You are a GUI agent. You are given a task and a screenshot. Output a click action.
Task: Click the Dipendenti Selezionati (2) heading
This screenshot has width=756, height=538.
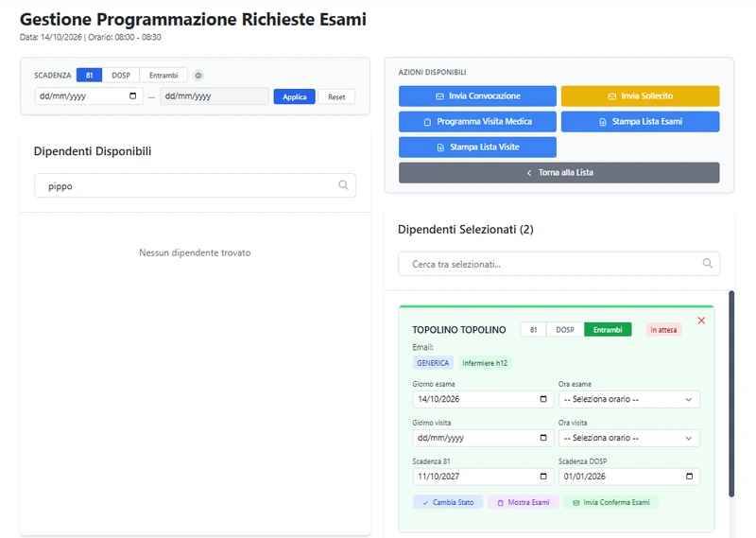pos(466,229)
